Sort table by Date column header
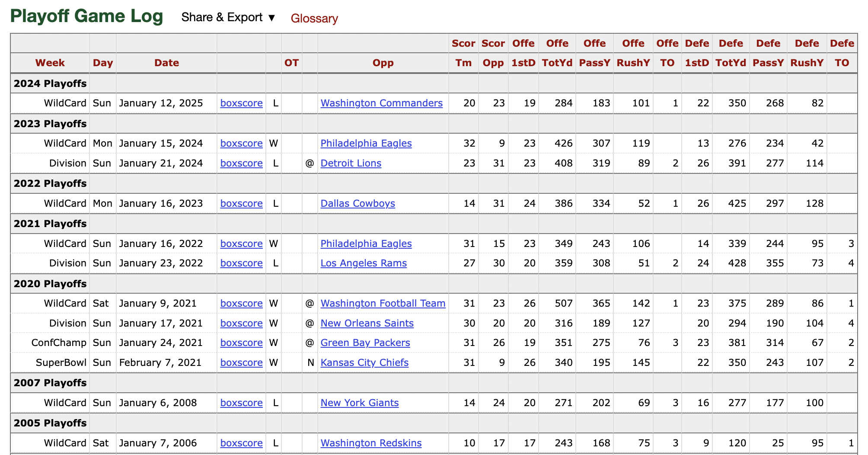This screenshot has height=455, width=868. (x=166, y=63)
